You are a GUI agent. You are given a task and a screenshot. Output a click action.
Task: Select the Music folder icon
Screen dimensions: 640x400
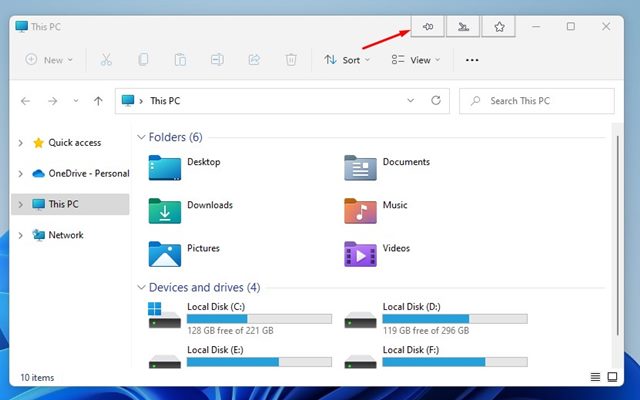(360, 211)
